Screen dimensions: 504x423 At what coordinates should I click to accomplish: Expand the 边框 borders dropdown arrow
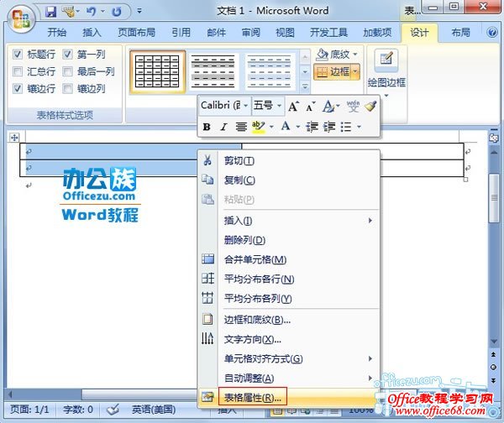click(356, 72)
